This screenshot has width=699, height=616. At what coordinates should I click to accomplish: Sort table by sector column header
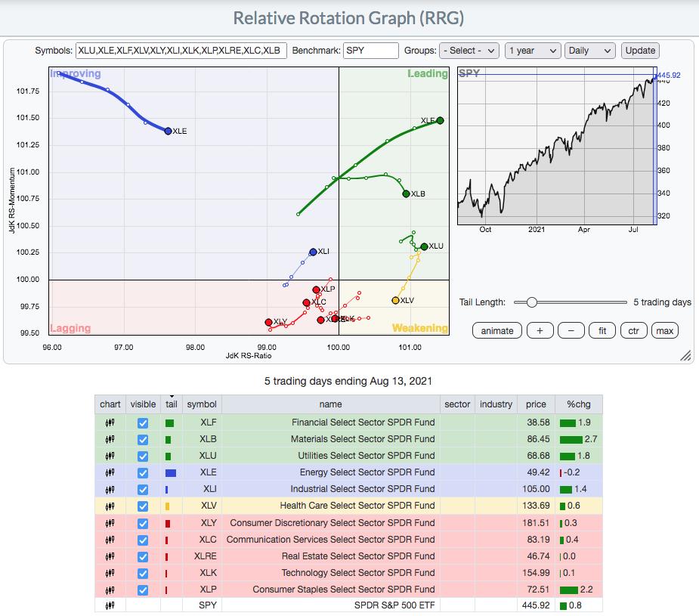[457, 404]
